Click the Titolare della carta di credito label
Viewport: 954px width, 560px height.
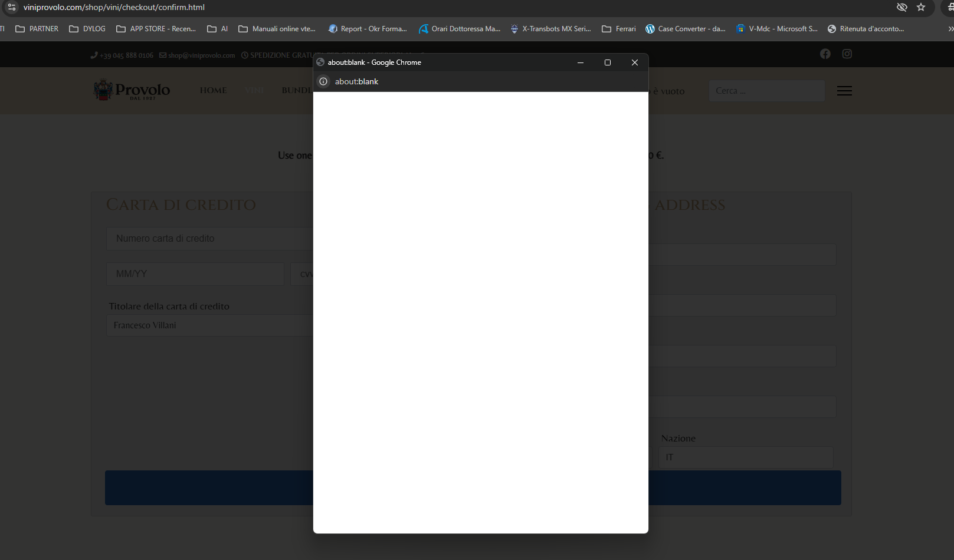click(x=169, y=307)
